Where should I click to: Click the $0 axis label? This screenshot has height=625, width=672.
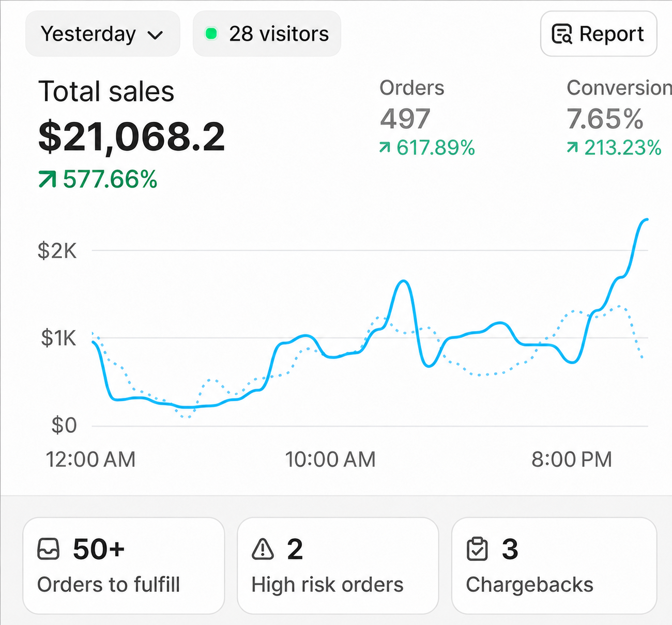(64, 426)
